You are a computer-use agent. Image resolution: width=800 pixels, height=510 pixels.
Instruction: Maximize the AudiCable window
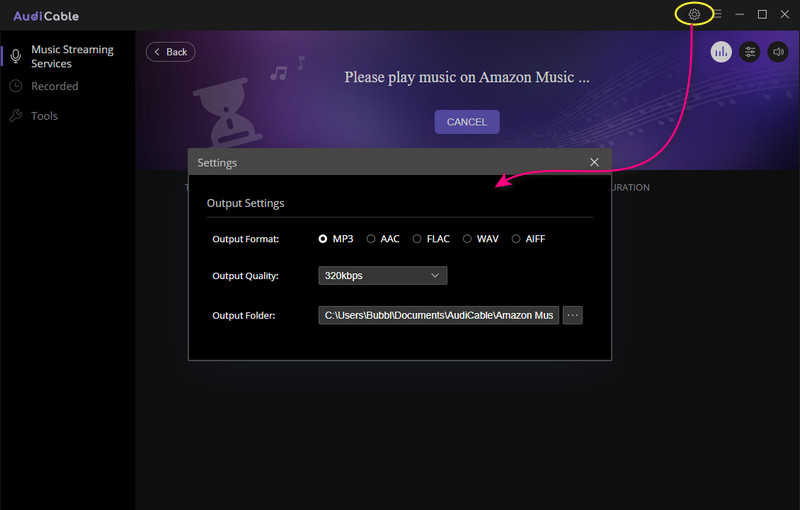(762, 14)
